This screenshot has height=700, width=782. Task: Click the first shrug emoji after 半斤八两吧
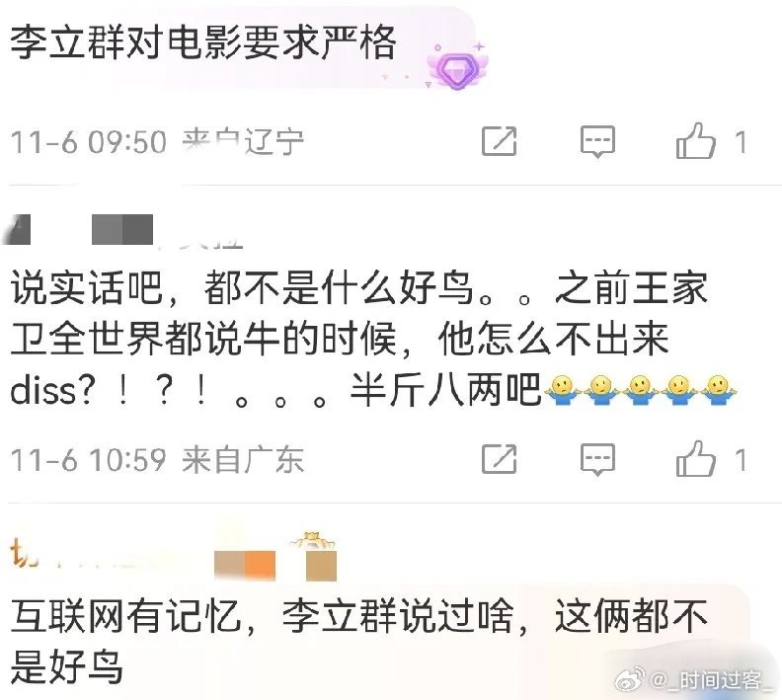(x=562, y=389)
